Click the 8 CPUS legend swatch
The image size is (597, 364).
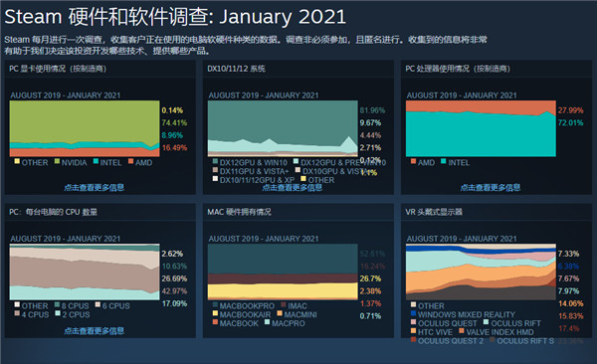pyautogui.click(x=57, y=304)
